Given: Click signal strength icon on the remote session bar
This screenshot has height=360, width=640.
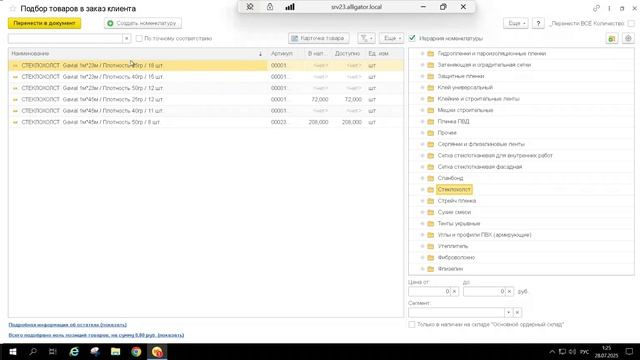Looking at the screenshot, I should click(x=290, y=7).
